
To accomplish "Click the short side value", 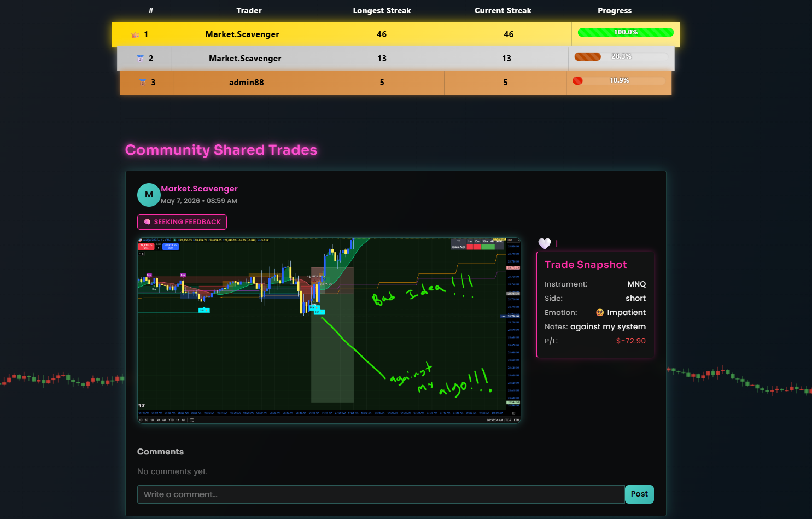I will click(636, 299).
